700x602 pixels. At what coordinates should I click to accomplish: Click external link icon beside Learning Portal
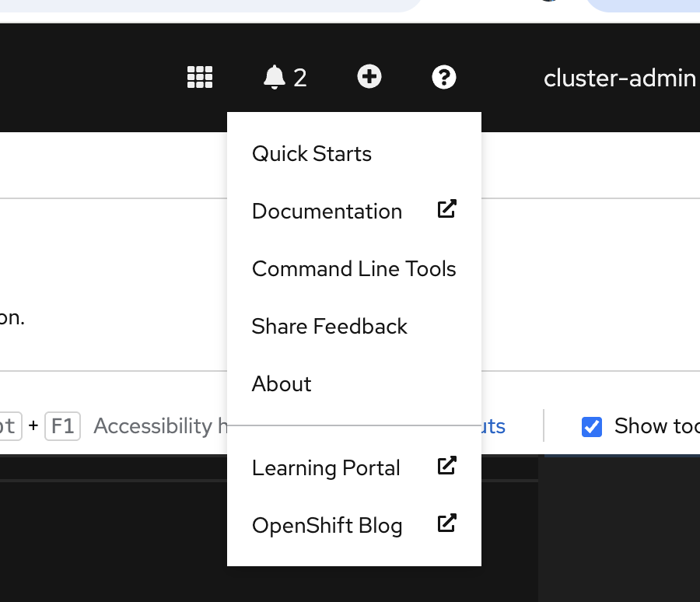pos(446,466)
